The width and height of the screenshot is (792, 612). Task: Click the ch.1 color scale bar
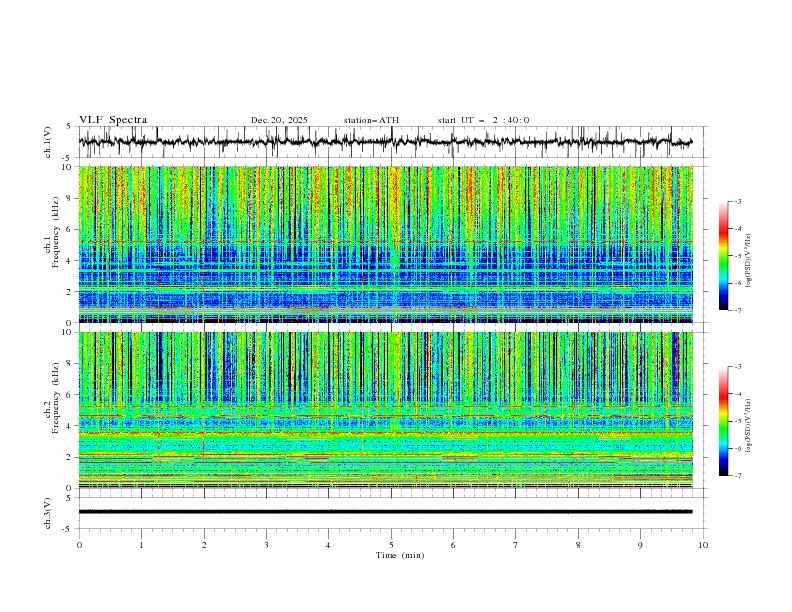723,255
